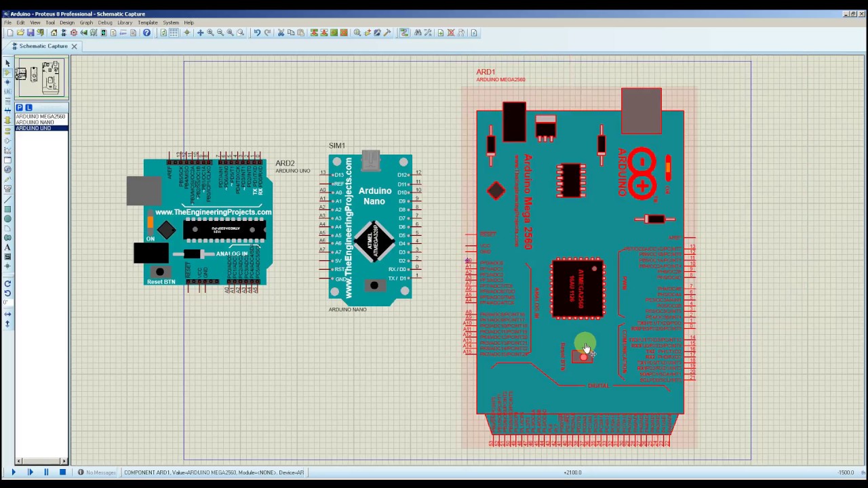Select the pan/center view icon
The height and width of the screenshot is (488, 868).
(x=200, y=33)
